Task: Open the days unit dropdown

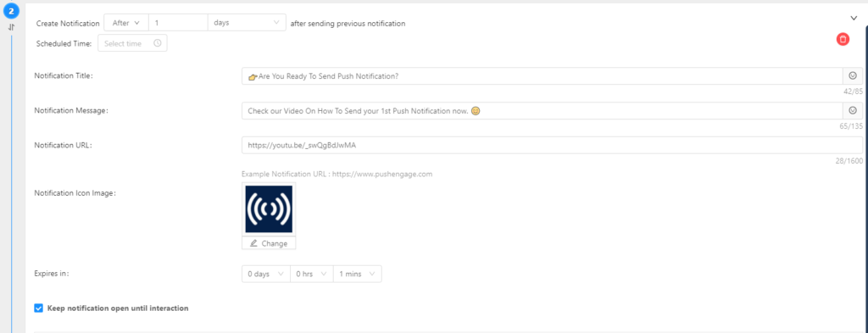Action: [247, 23]
